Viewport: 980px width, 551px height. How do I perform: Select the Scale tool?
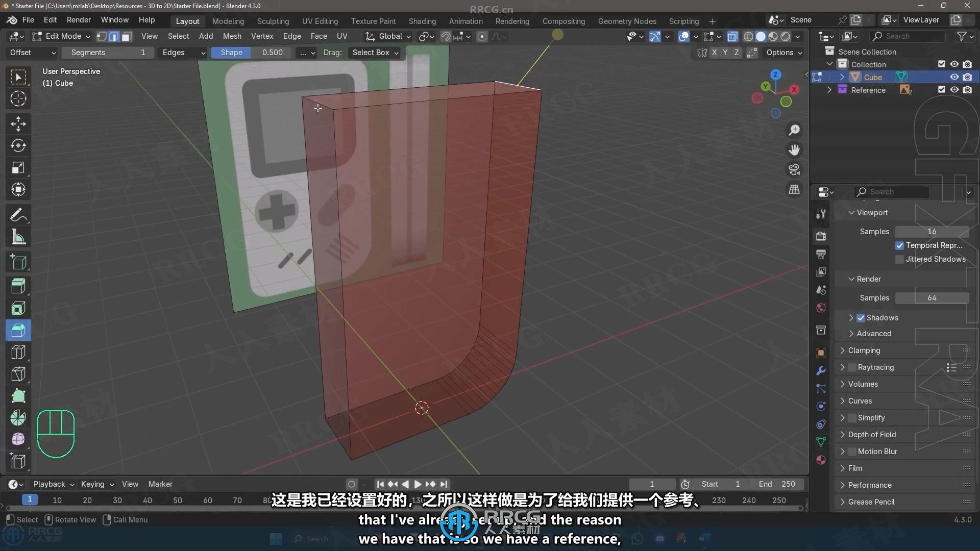(x=18, y=168)
